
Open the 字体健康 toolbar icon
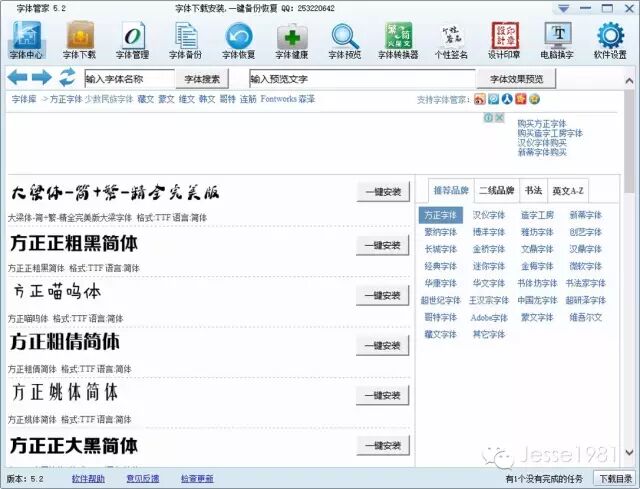[292, 40]
